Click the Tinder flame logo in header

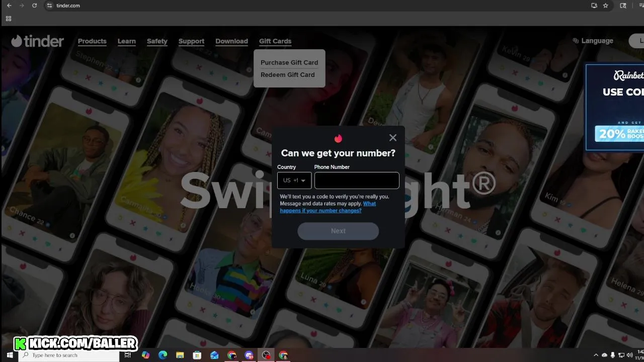pyautogui.click(x=37, y=41)
